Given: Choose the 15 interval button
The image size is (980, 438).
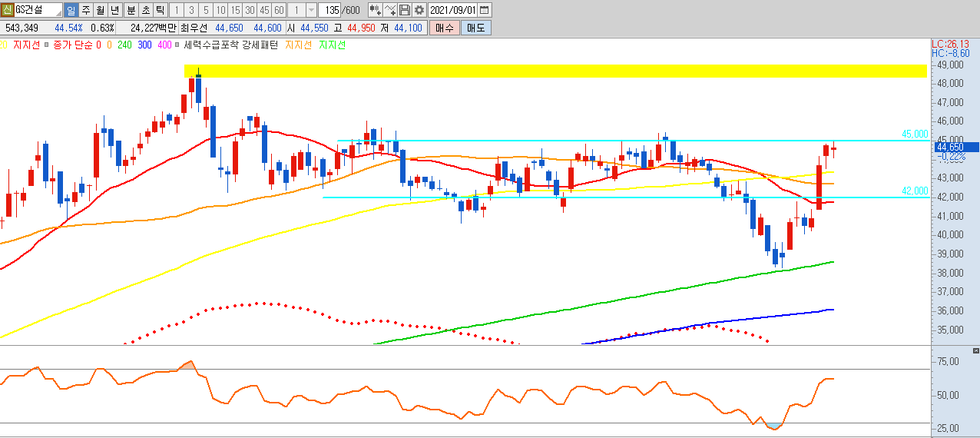Looking at the screenshot, I should pyautogui.click(x=235, y=10).
